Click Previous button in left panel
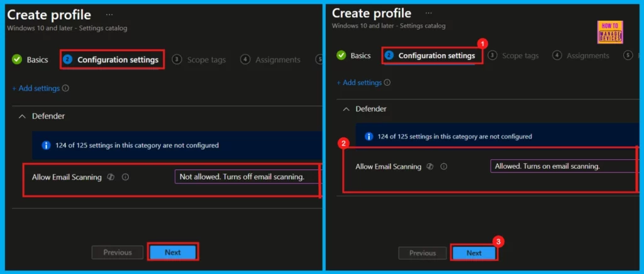 tap(118, 252)
